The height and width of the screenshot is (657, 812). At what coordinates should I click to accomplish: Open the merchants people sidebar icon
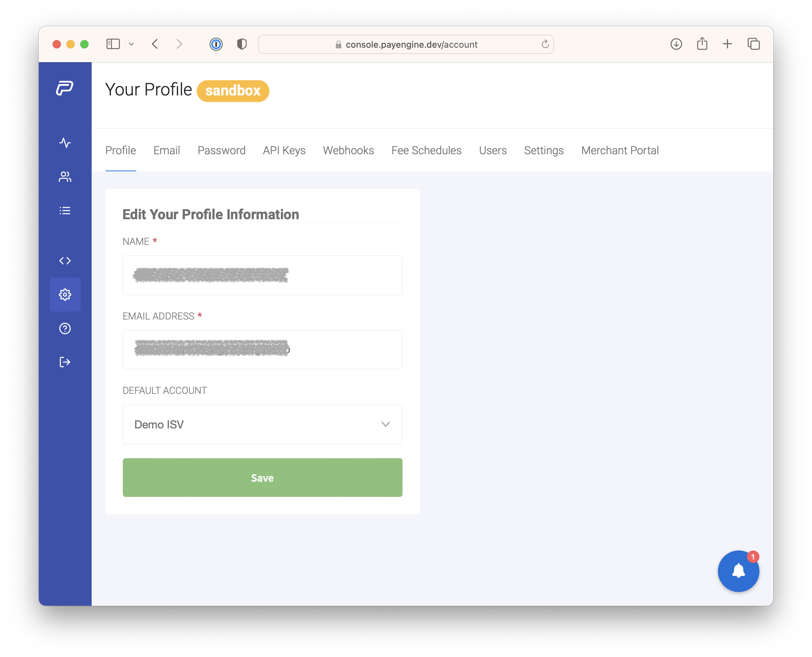(x=65, y=177)
